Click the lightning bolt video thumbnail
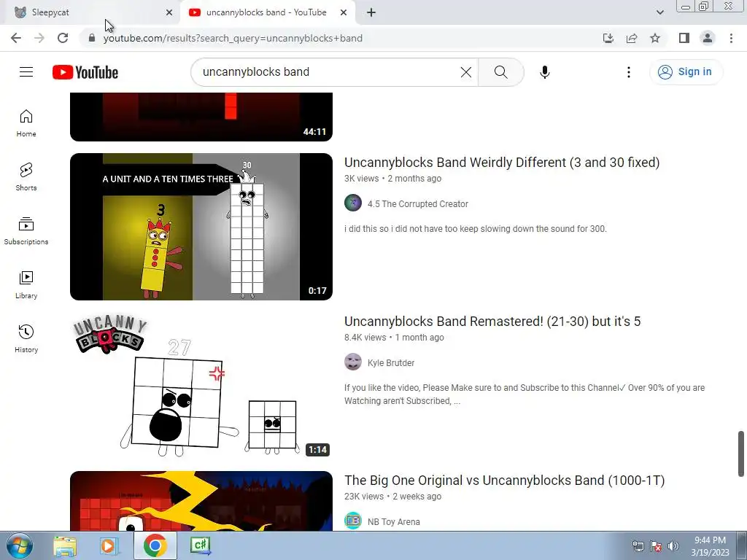 click(x=201, y=501)
